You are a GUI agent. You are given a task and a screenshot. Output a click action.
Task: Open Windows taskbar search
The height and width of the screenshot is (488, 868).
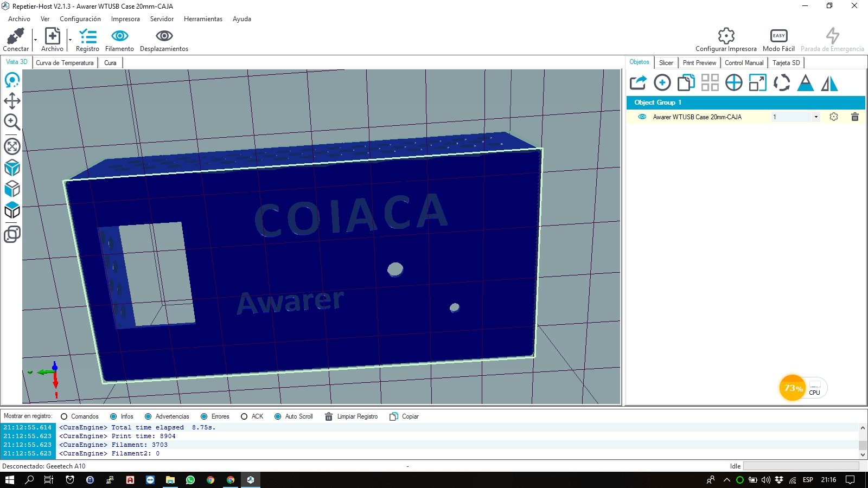[29, 480]
